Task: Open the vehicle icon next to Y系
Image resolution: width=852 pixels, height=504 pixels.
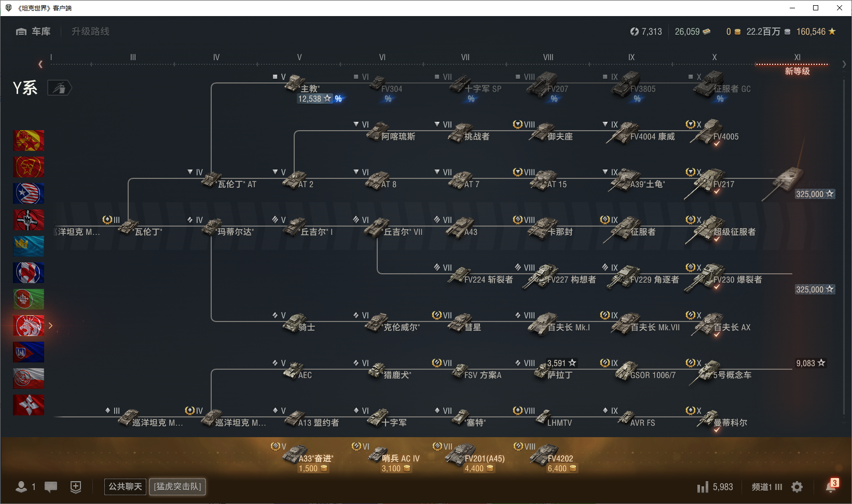Action: click(60, 88)
